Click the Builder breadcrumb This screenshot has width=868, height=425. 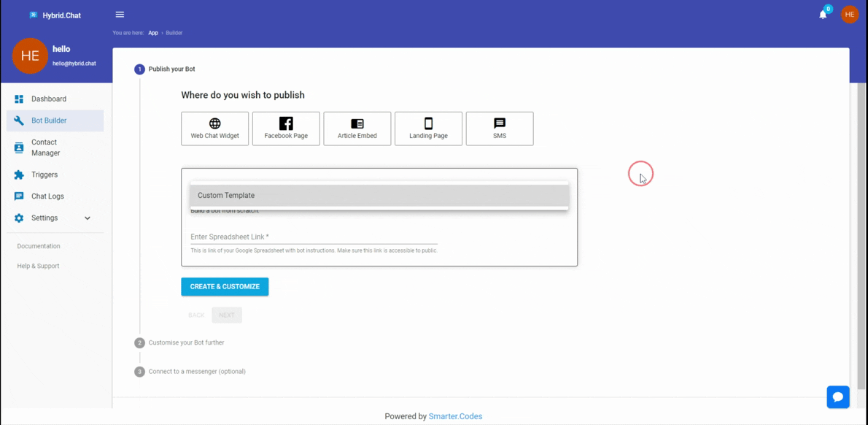click(174, 33)
